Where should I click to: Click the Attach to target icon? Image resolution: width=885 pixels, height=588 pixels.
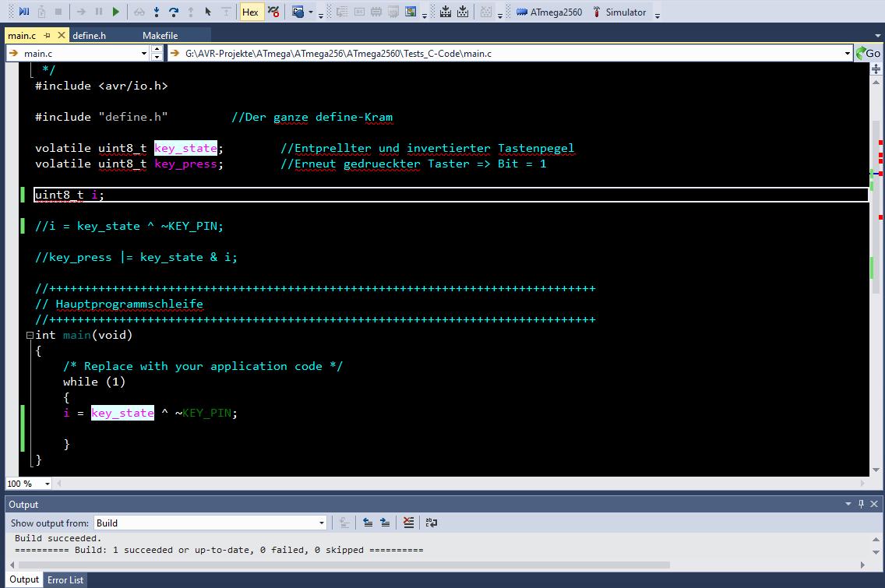[42, 11]
